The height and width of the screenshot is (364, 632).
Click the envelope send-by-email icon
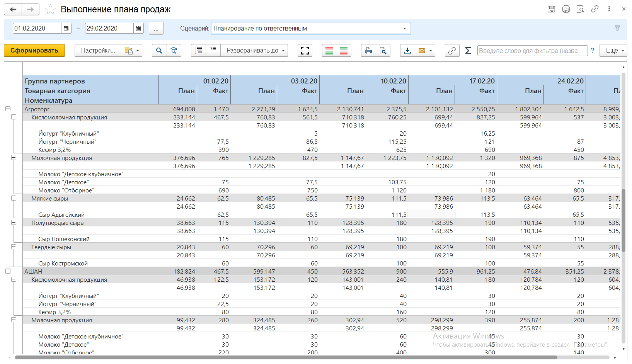pos(422,51)
